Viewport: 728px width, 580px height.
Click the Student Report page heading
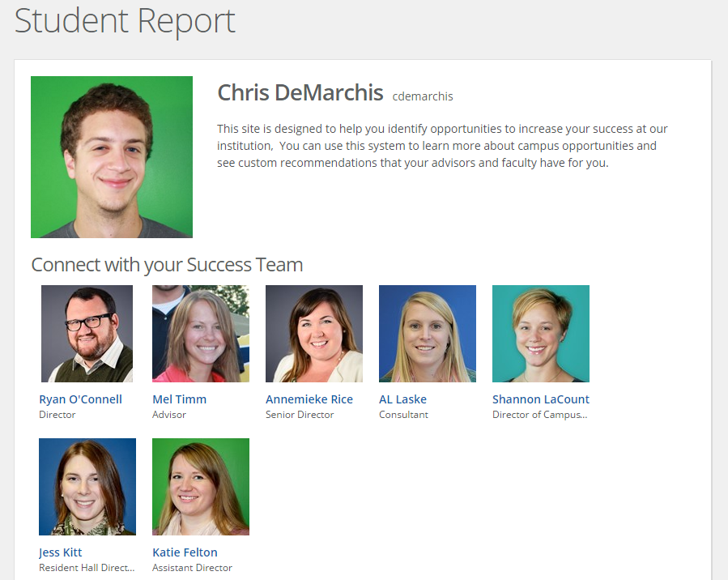point(124,21)
